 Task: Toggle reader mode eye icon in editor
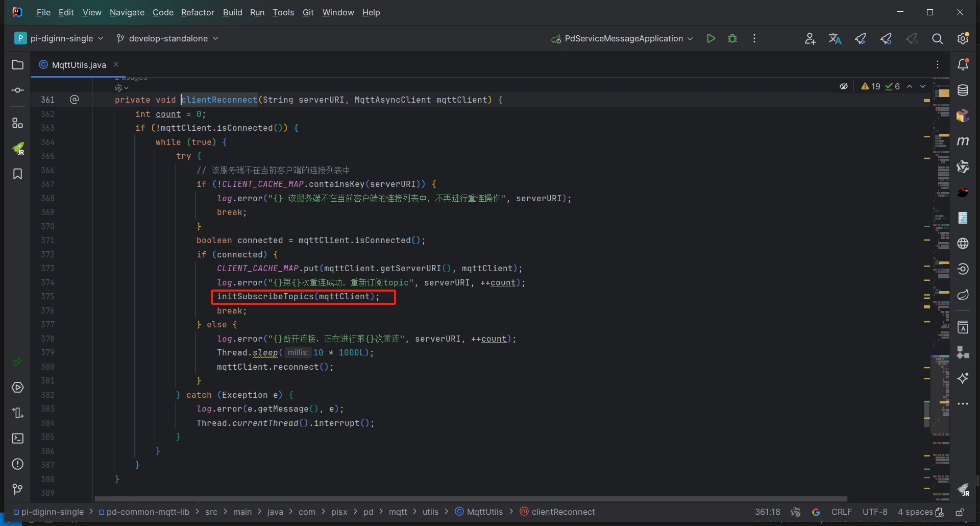[x=844, y=86]
